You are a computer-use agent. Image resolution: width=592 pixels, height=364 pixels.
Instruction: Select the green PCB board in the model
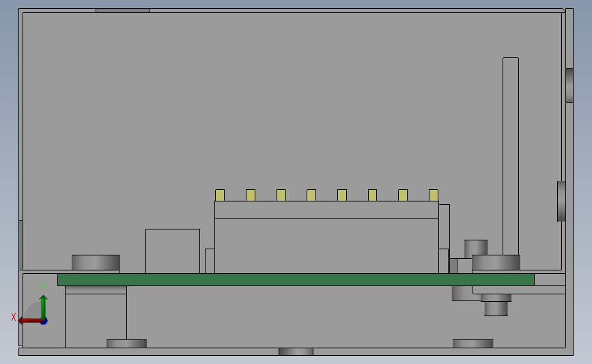pos(296,280)
